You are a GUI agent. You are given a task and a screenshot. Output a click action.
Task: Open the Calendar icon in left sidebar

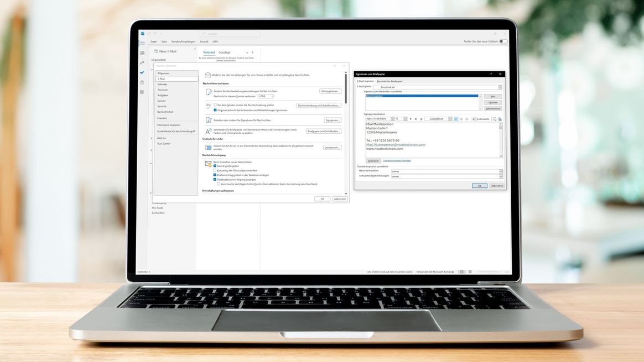(x=142, y=53)
